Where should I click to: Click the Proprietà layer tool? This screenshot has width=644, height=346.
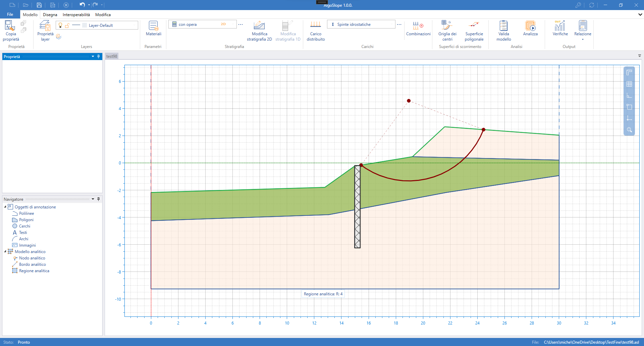[45, 31]
